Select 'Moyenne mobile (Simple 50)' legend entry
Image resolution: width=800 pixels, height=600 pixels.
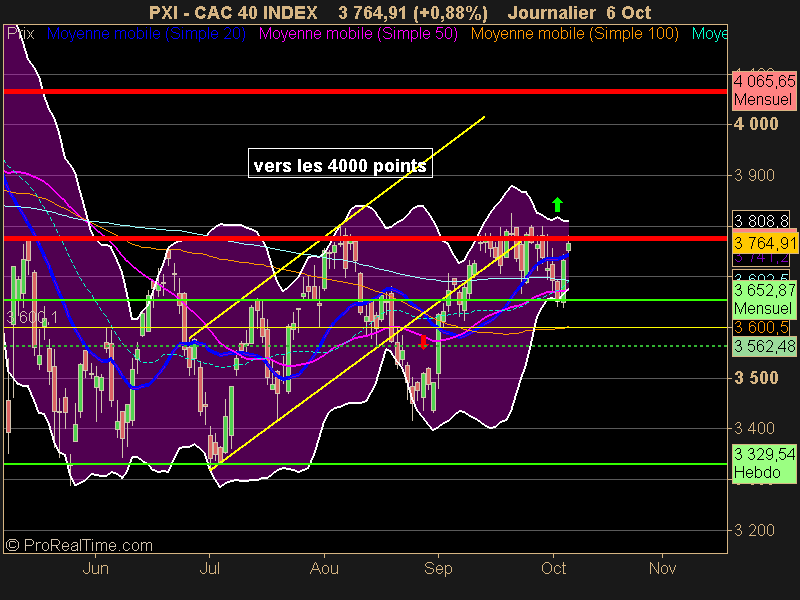[358, 34]
